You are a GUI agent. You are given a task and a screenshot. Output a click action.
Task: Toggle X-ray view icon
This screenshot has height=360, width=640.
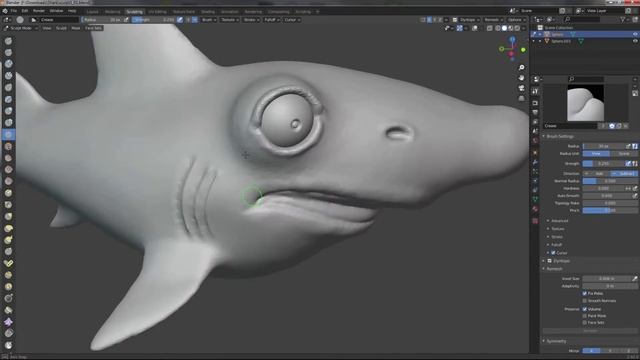click(490, 28)
